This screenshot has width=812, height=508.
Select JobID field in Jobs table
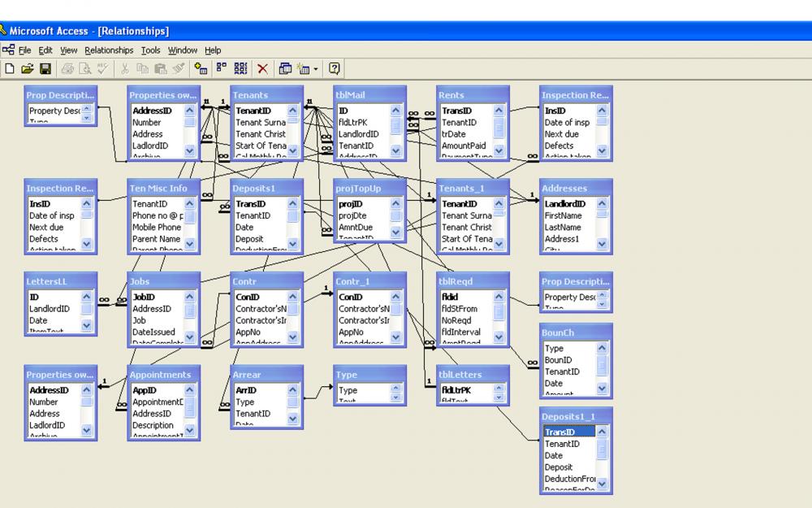point(144,297)
